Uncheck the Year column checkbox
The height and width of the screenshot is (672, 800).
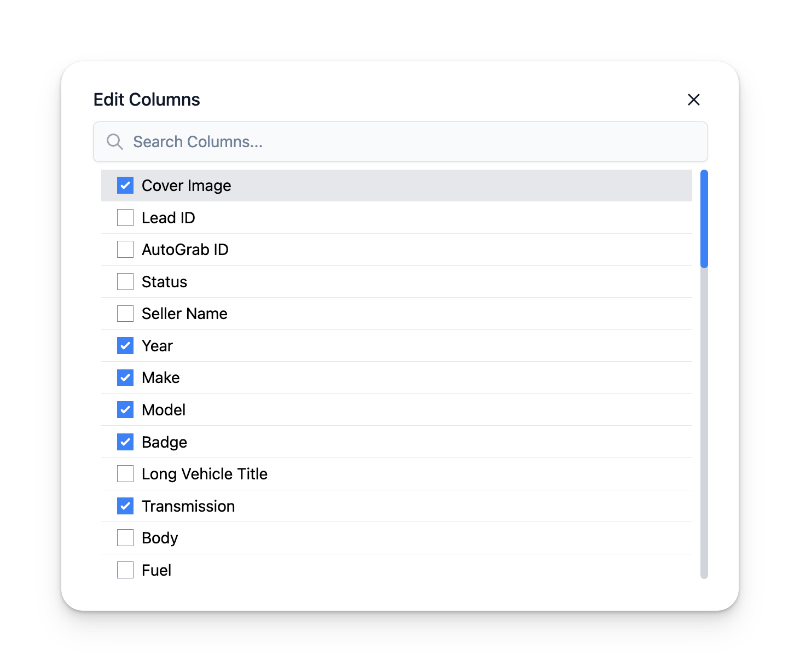125,346
